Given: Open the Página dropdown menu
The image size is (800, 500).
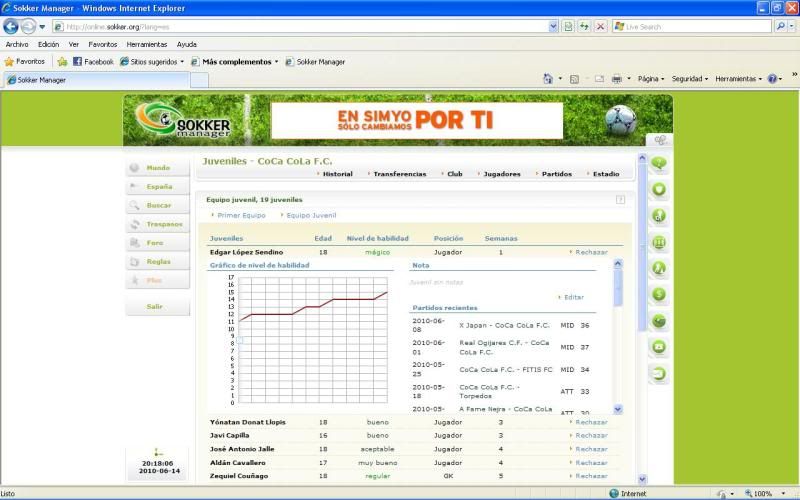Looking at the screenshot, I should [650, 78].
